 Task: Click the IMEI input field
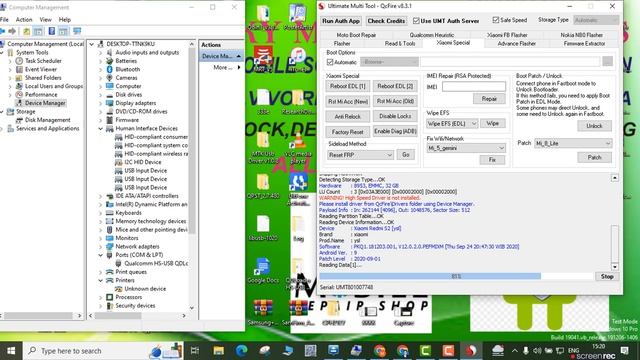click(473, 87)
